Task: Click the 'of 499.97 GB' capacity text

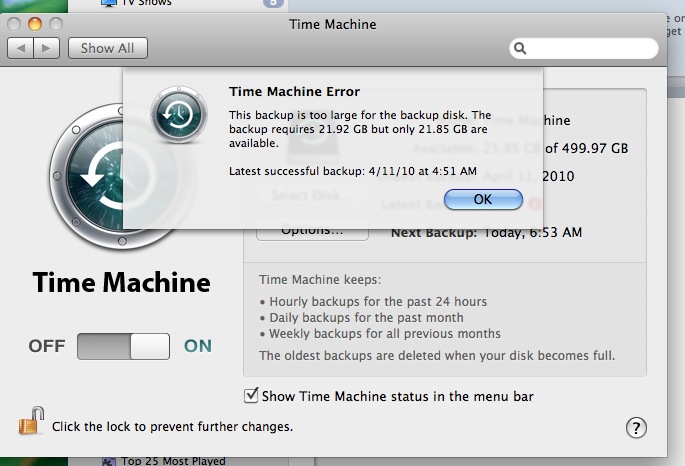Action: (586, 148)
